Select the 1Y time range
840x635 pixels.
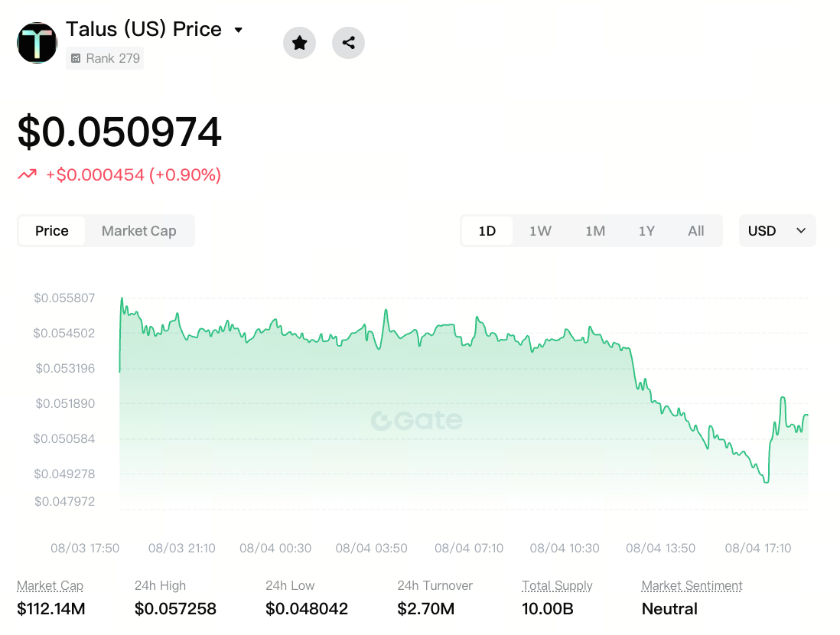pyautogui.click(x=646, y=231)
